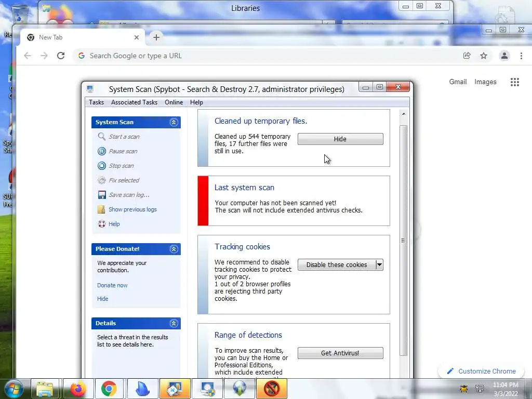Click the Spybot vertical scrollbar thumb
Screen dimensions: 532x399
click(x=403, y=240)
